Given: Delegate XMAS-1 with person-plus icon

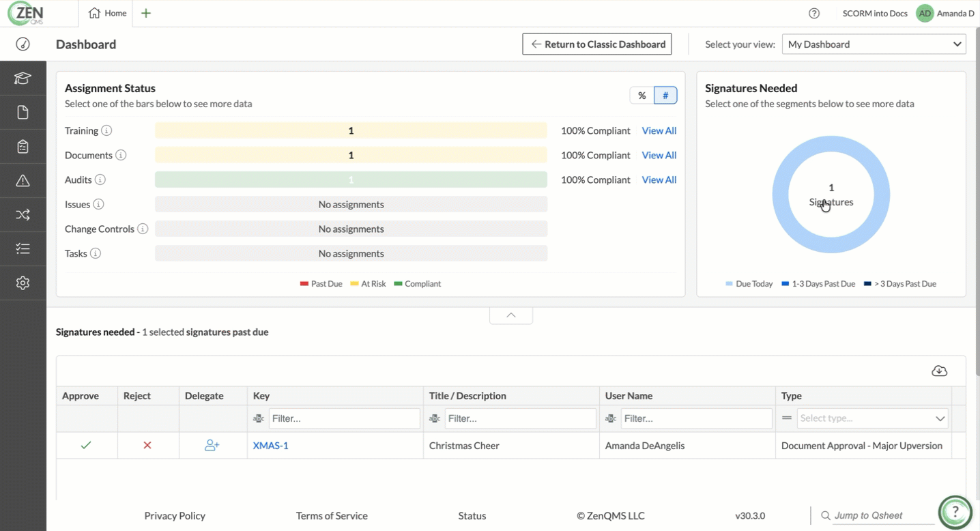Looking at the screenshot, I should click(x=212, y=445).
